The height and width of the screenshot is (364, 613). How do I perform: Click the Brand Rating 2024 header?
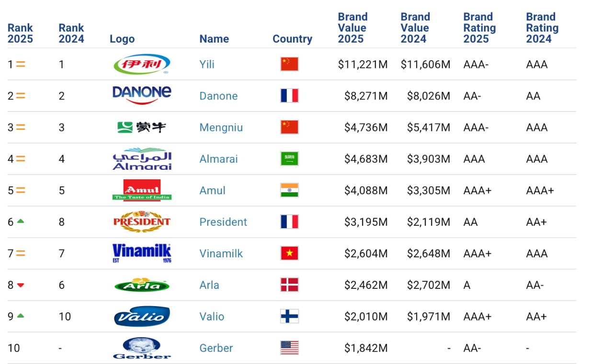pyautogui.click(x=542, y=28)
